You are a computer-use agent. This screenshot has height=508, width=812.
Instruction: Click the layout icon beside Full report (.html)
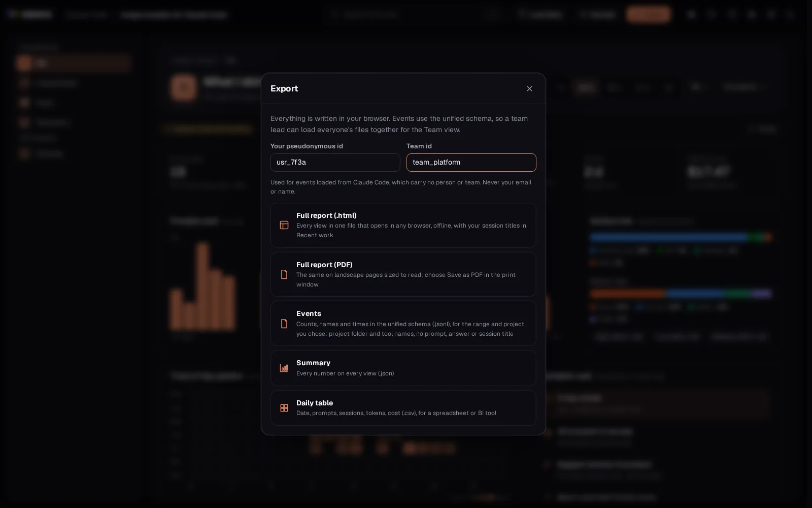coord(284,225)
